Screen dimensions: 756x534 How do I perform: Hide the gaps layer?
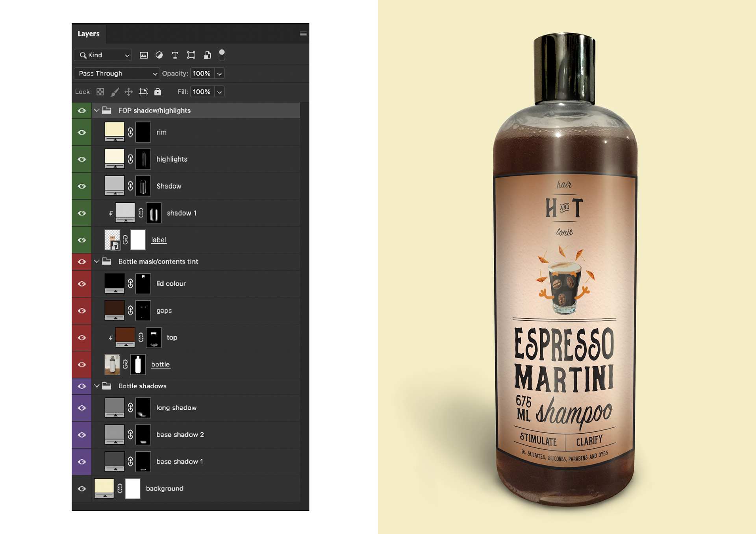(82, 310)
